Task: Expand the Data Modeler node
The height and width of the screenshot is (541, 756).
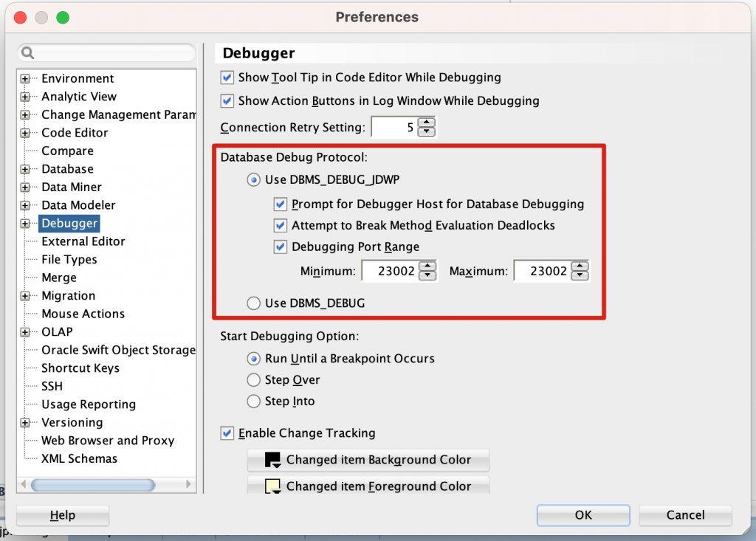Action: tap(25, 205)
